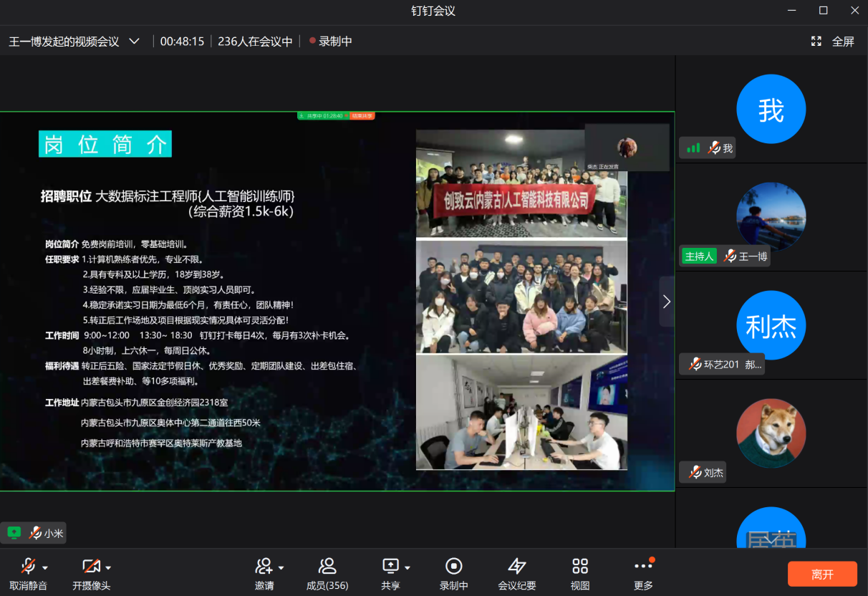The width and height of the screenshot is (868, 596).
Task: Expand the 王一博发起的视频会议 meeting info dropdown
Action: click(x=134, y=42)
